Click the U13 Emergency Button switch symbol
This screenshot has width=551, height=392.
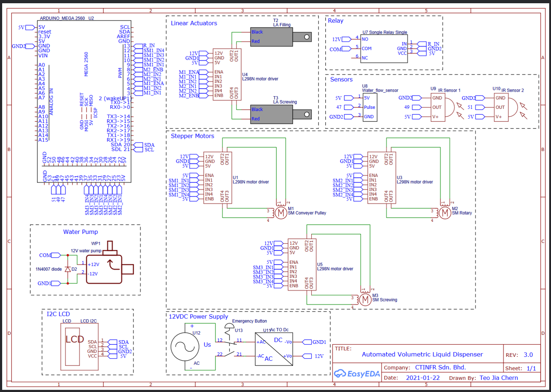[x=229, y=341]
